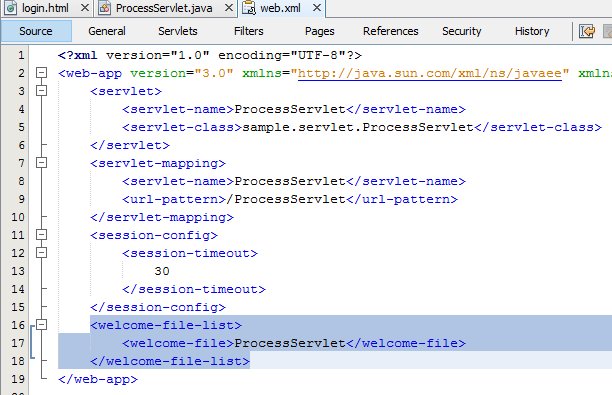Click the login.html file type icon
Screen dimensions: 612x395
coord(11,8)
